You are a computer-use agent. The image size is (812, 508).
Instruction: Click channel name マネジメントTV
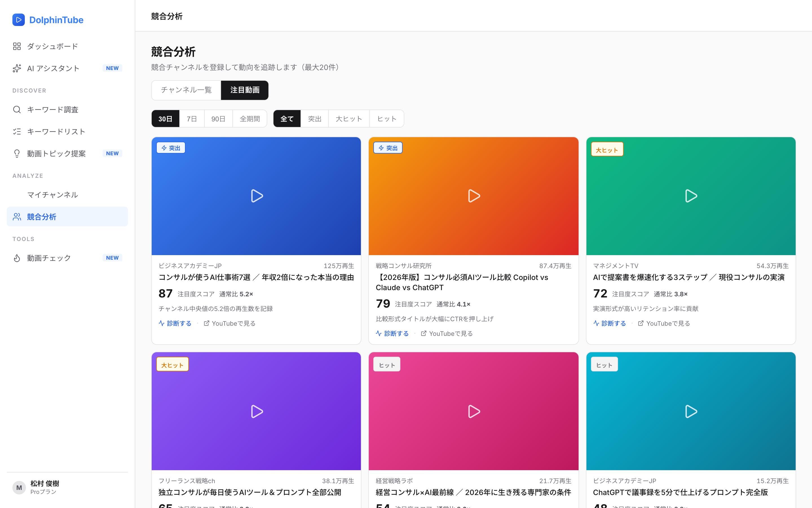[615, 266]
